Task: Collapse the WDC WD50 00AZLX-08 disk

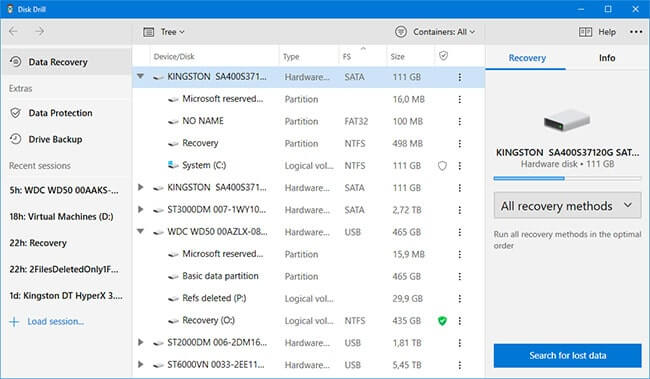Action: (141, 231)
